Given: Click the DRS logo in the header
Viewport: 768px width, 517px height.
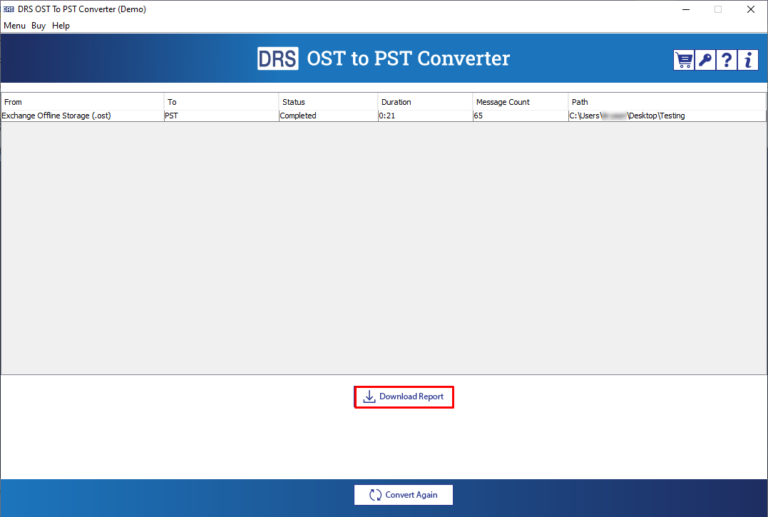Looking at the screenshot, I should 277,59.
